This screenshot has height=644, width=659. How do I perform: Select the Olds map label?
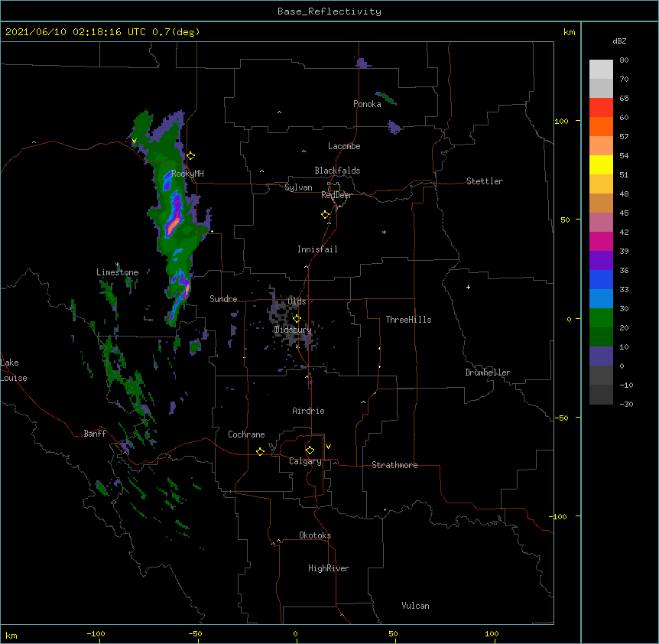[297, 301]
